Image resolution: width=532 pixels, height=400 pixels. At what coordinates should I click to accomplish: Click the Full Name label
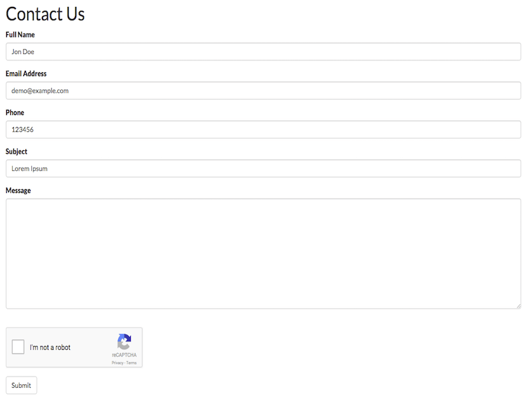click(20, 35)
